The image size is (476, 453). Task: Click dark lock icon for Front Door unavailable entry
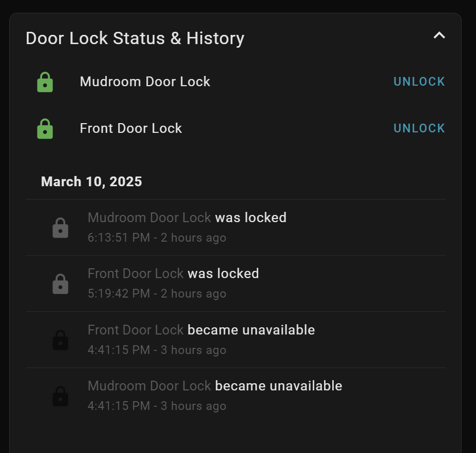point(61,340)
